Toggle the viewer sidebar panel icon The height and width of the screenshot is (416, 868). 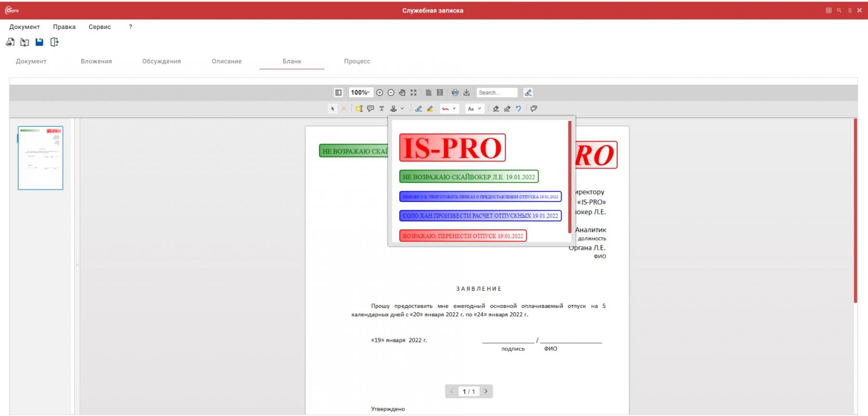point(339,93)
